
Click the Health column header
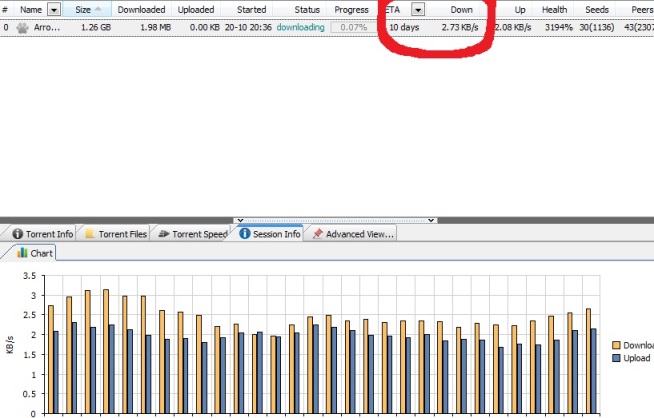pos(554,9)
